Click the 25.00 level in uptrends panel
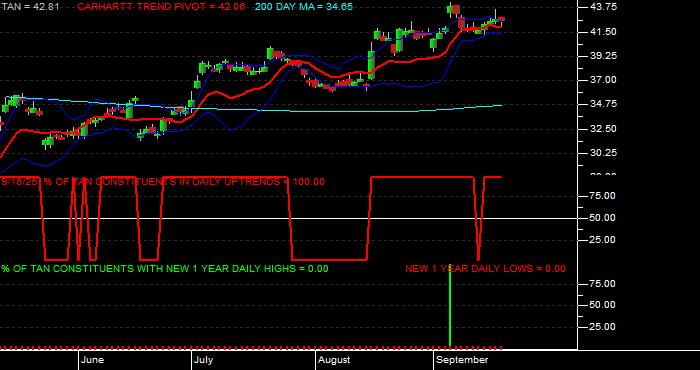 pos(603,240)
